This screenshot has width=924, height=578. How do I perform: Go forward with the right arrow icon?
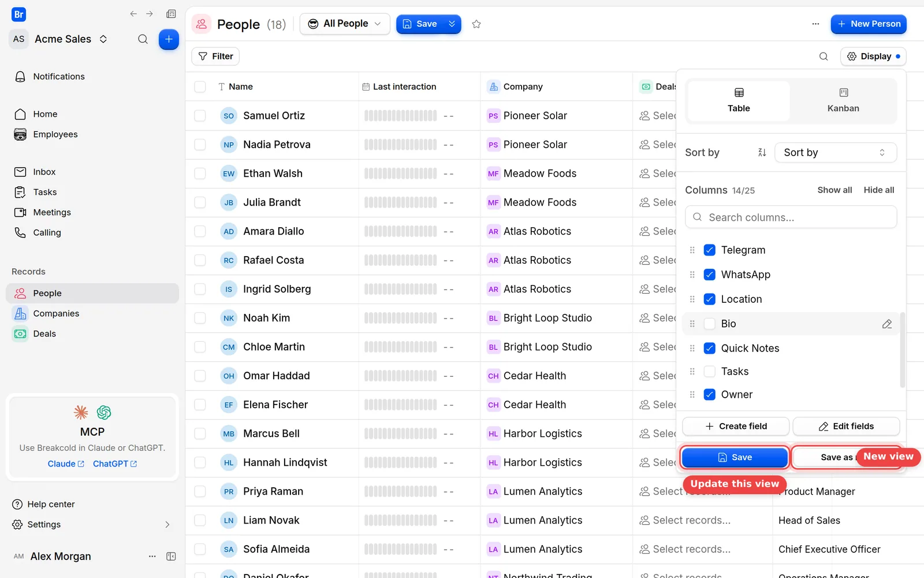click(x=150, y=14)
